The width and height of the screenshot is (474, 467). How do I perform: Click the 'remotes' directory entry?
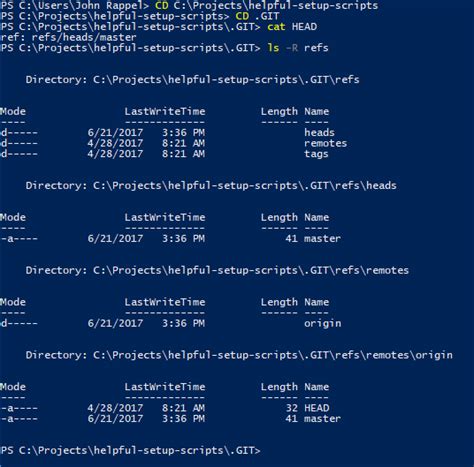point(325,143)
